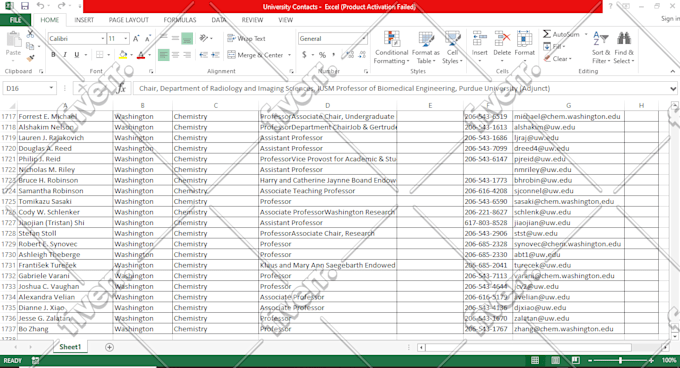Open the Name Box D16 dropdown arrow
Viewport: 680px width, 368px height.
[51, 88]
